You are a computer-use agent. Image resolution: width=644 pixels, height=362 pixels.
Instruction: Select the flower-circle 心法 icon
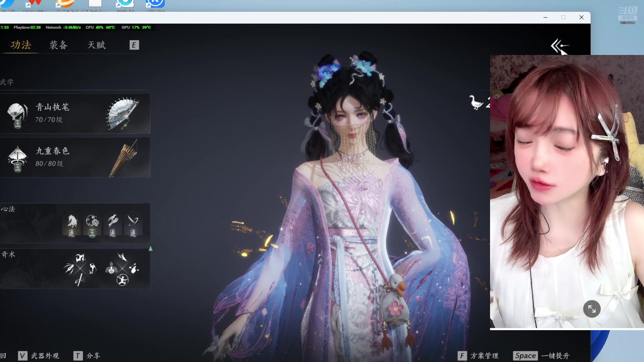[92, 225]
